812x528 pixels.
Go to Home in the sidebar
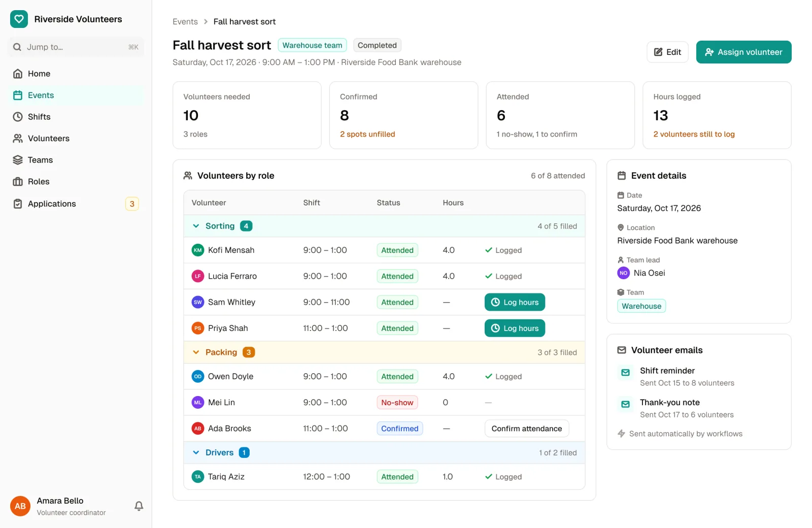pos(76,74)
